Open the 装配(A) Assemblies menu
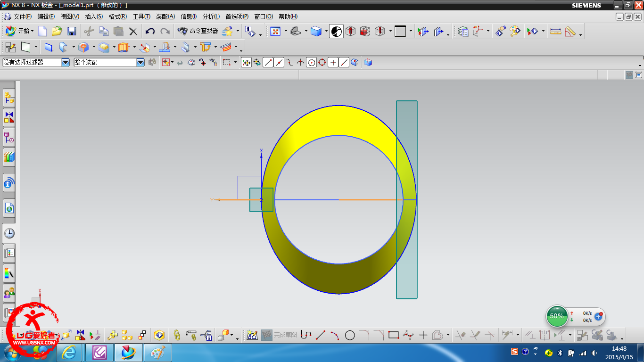644x362 pixels. point(165,16)
